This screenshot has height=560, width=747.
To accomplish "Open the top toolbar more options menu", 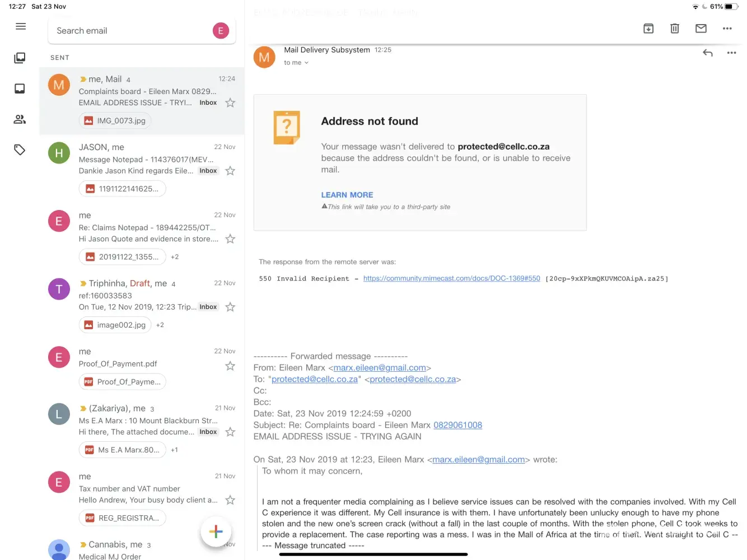I will point(727,29).
